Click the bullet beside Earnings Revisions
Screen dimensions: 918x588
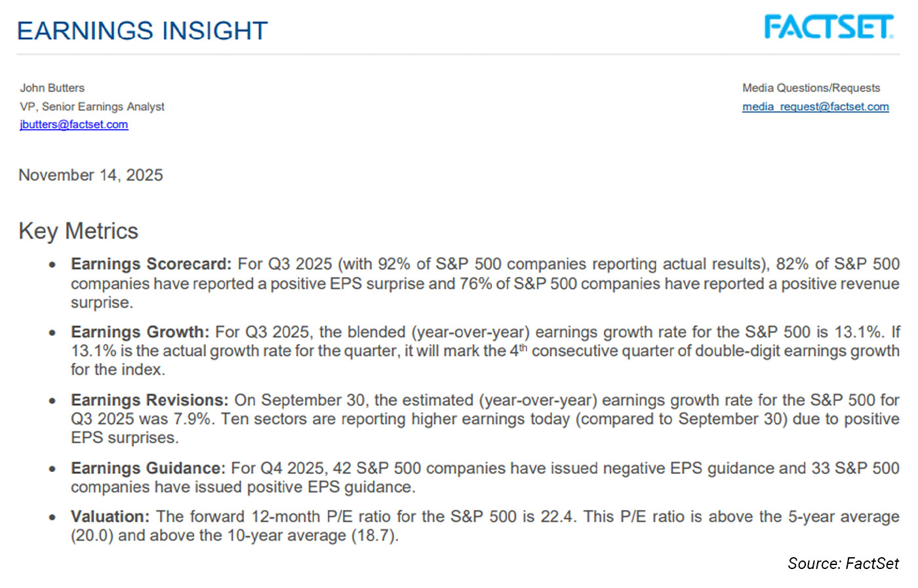pos(52,401)
